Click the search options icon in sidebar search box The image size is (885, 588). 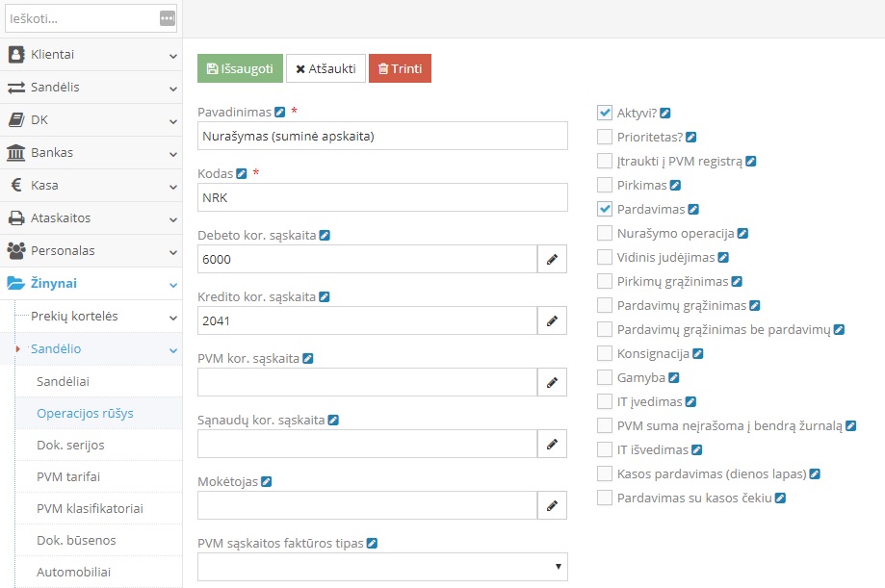(x=168, y=18)
